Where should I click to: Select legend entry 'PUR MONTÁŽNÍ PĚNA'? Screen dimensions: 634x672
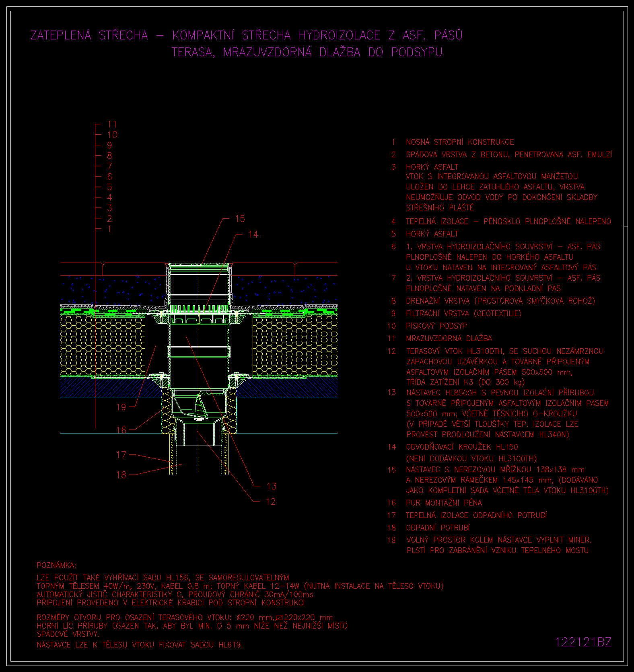(444, 503)
